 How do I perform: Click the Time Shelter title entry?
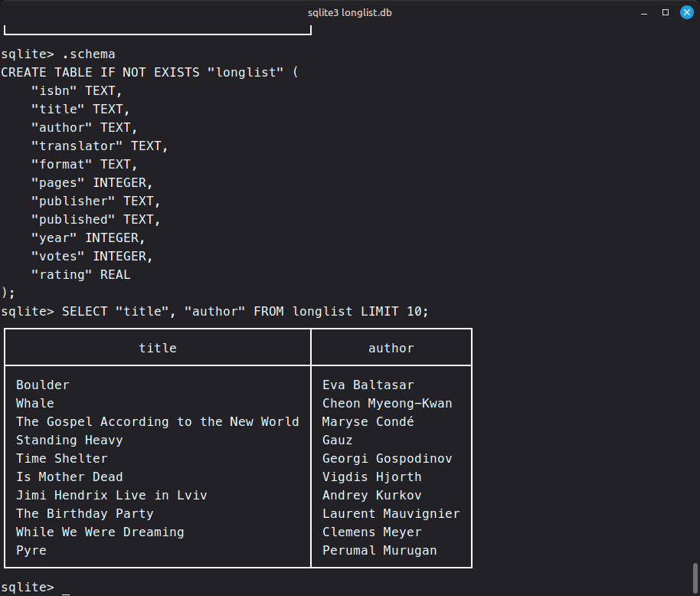tap(62, 459)
